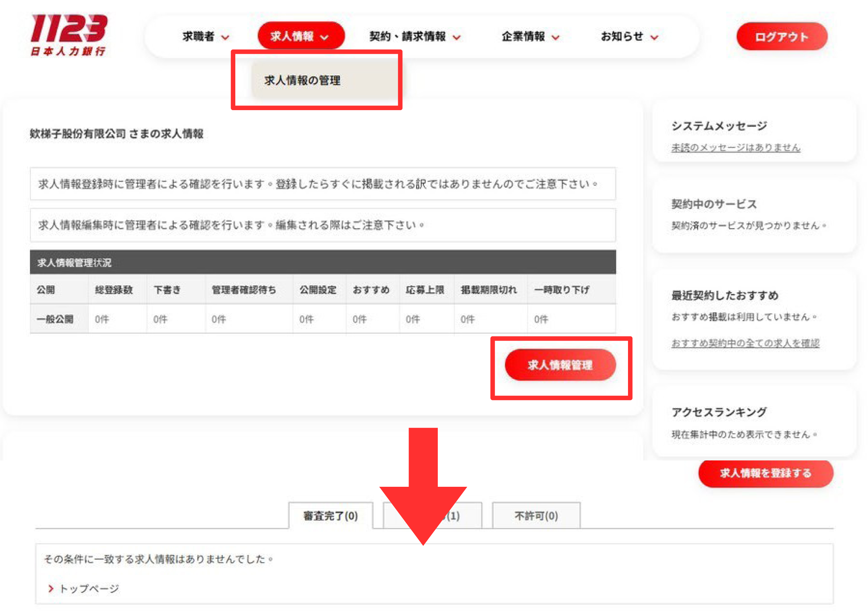Screen dimensions: 868x611
Task: Click the トップページ link
Action: pyautogui.click(x=89, y=588)
